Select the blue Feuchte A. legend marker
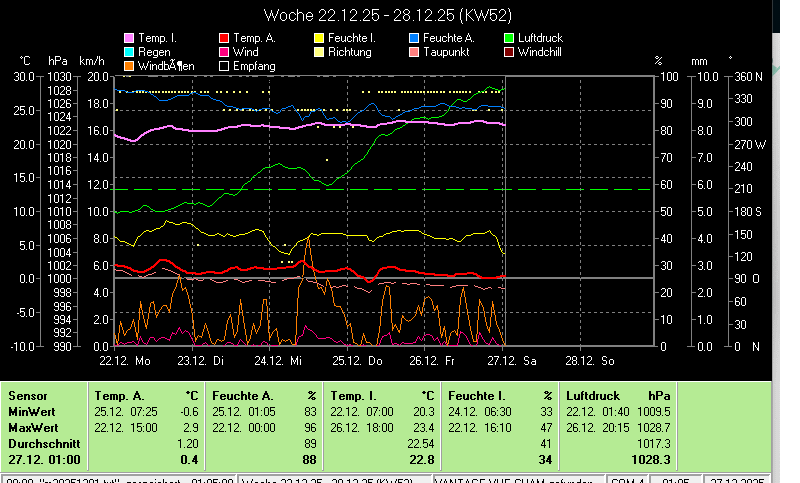800x483 pixels. click(x=415, y=38)
